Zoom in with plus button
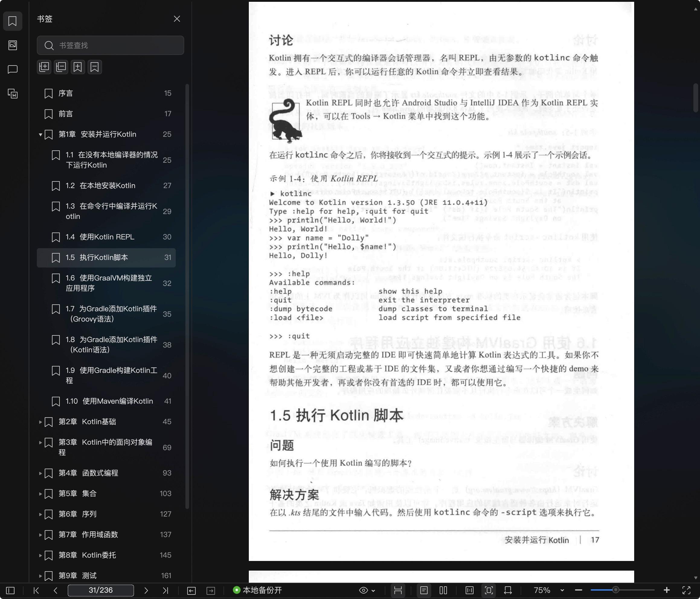700x599 pixels. click(666, 590)
